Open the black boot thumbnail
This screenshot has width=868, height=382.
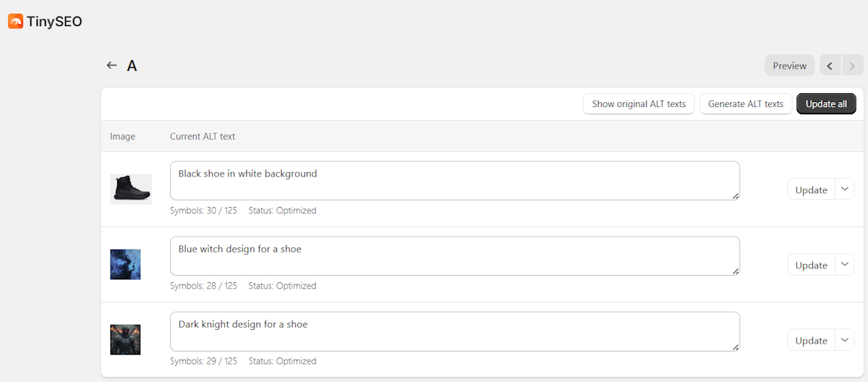[x=131, y=189]
